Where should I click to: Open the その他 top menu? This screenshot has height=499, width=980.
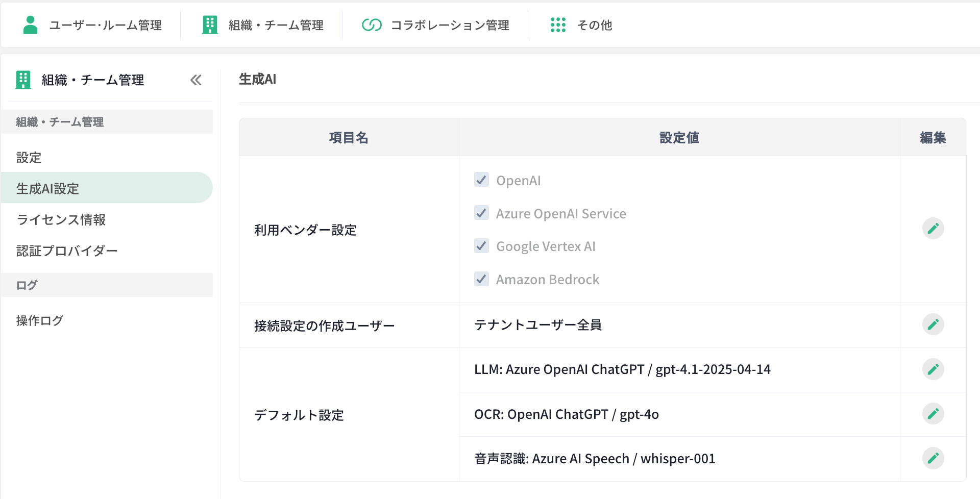[x=594, y=25]
